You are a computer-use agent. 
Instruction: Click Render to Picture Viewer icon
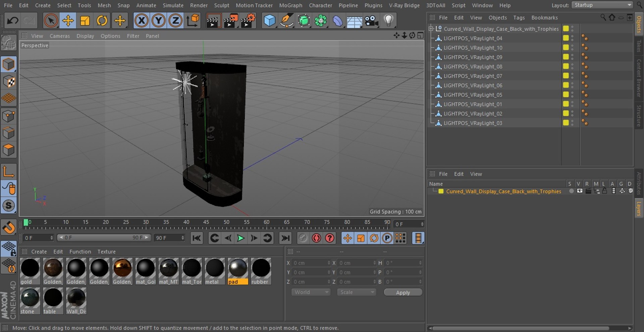[x=231, y=21]
